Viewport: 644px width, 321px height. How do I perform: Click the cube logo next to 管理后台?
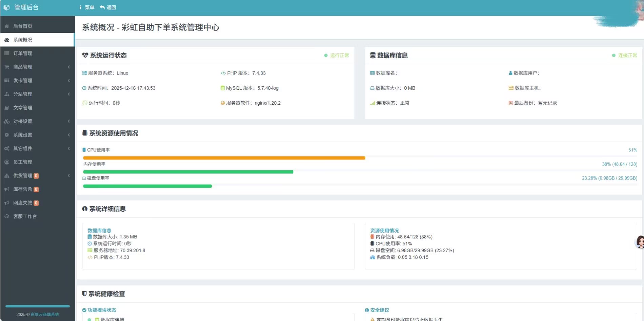pos(6,7)
